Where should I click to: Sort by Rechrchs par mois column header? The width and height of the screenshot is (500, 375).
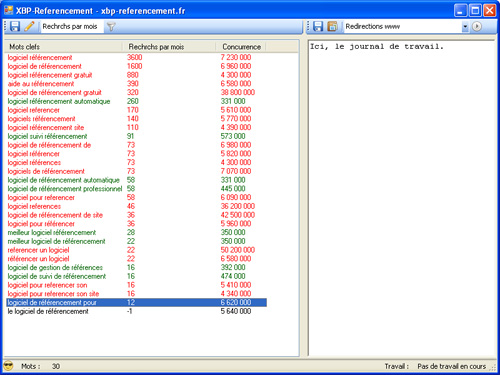click(x=168, y=47)
